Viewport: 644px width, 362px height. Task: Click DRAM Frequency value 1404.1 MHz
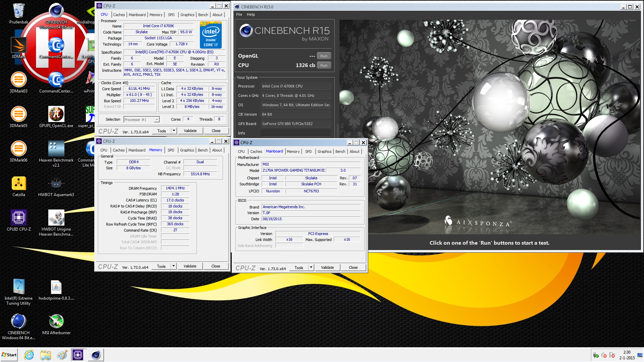pos(175,188)
